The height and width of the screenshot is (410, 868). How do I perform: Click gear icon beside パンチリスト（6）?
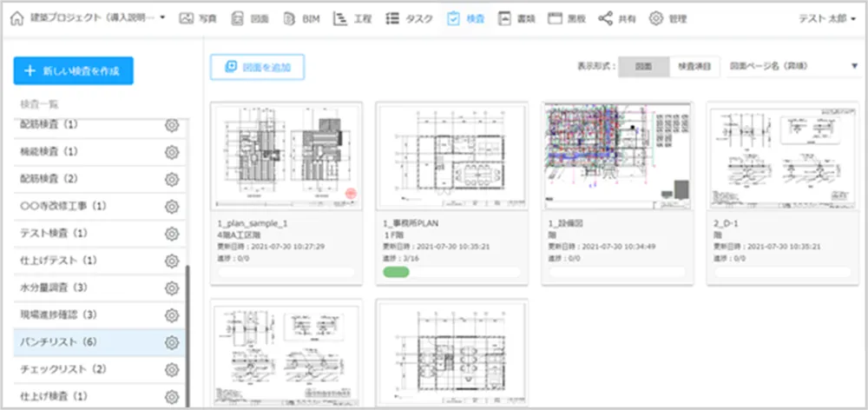pos(172,342)
